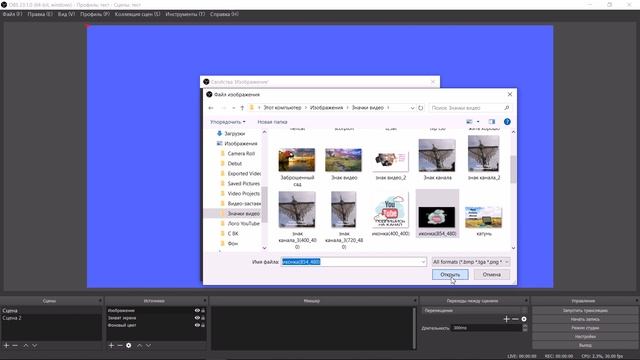Open the Файл menu in OBS

(12, 14)
